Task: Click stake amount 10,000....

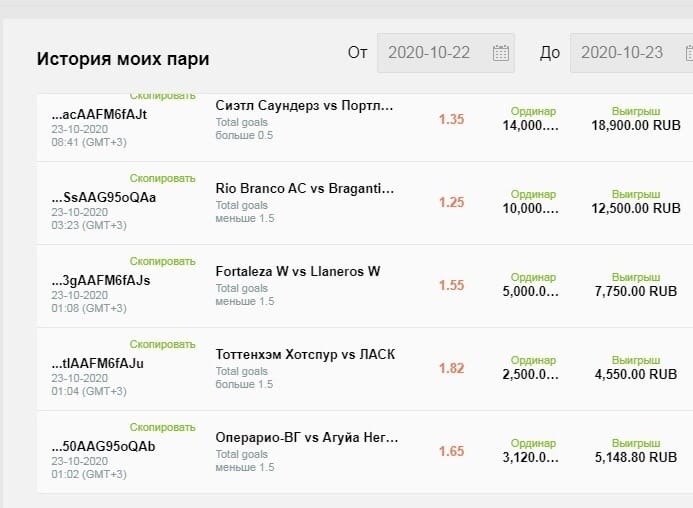Action: [x=530, y=209]
